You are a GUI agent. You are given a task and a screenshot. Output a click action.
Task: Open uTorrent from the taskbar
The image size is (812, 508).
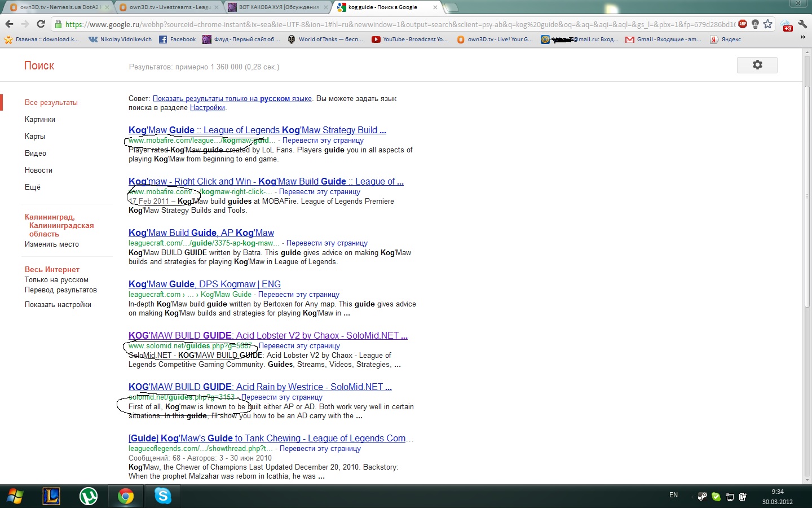click(x=88, y=496)
